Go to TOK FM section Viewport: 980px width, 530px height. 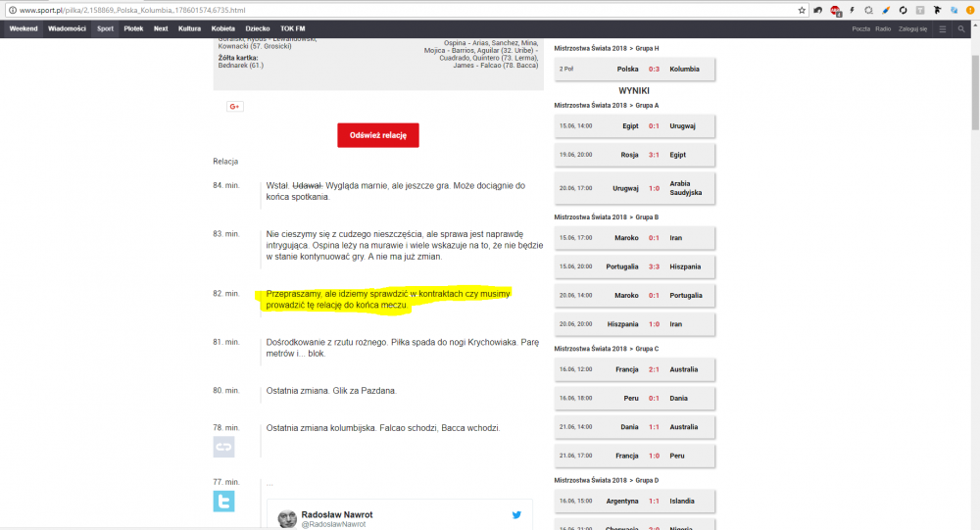(291, 29)
